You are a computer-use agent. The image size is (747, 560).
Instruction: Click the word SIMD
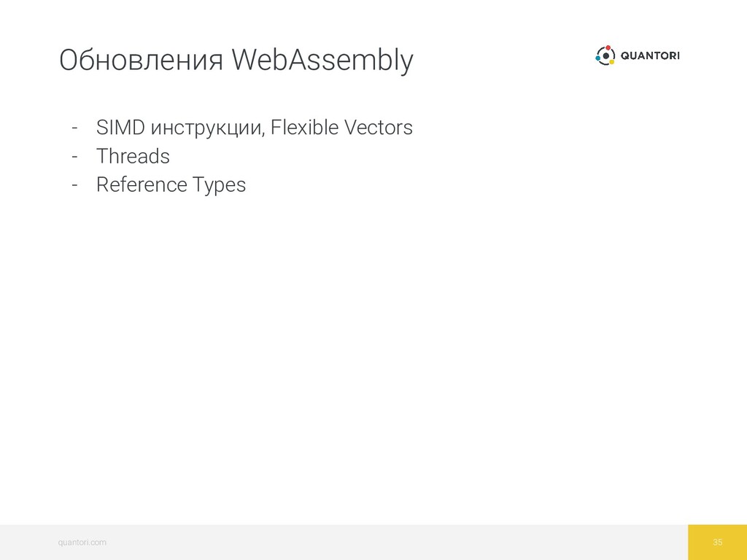120,127
